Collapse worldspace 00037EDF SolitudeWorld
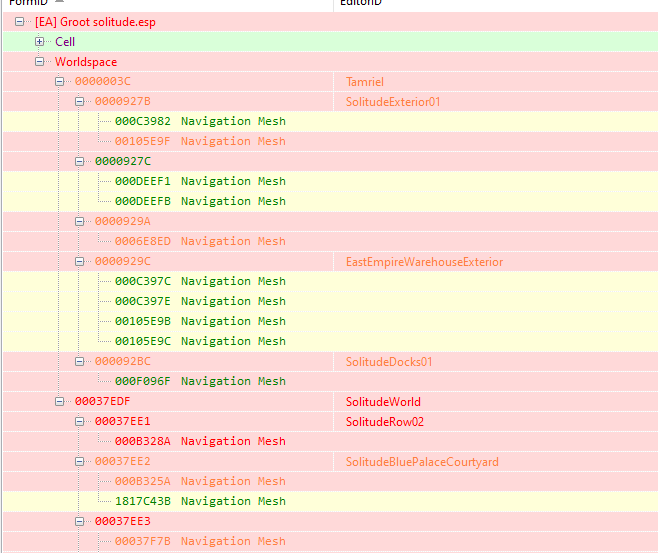The image size is (658, 553). click(60, 402)
